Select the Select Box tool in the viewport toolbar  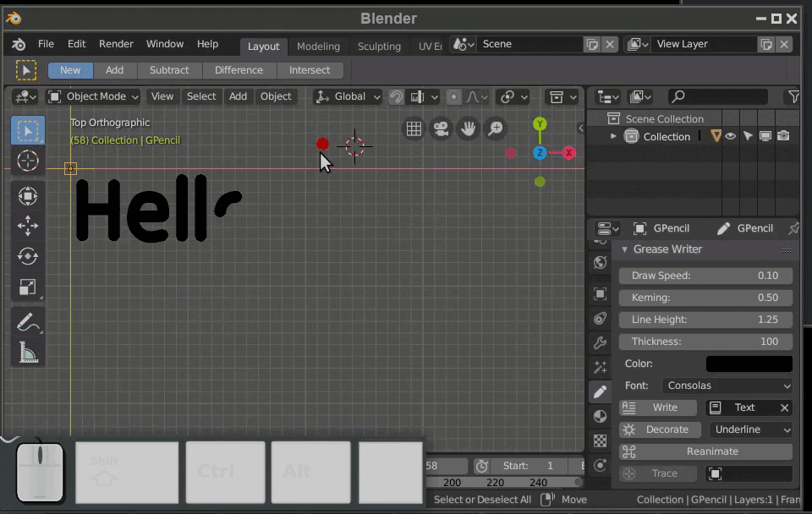(x=27, y=130)
